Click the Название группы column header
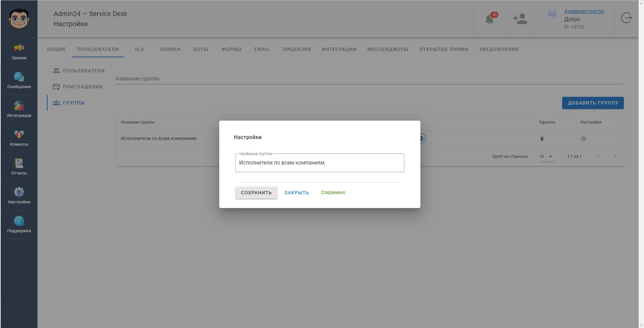 138,122
